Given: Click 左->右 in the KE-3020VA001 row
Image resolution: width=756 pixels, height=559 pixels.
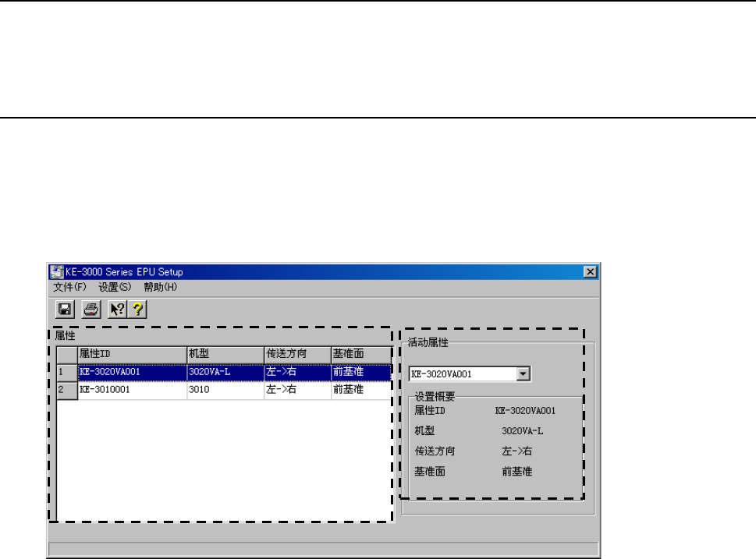Looking at the screenshot, I should 297,373.
